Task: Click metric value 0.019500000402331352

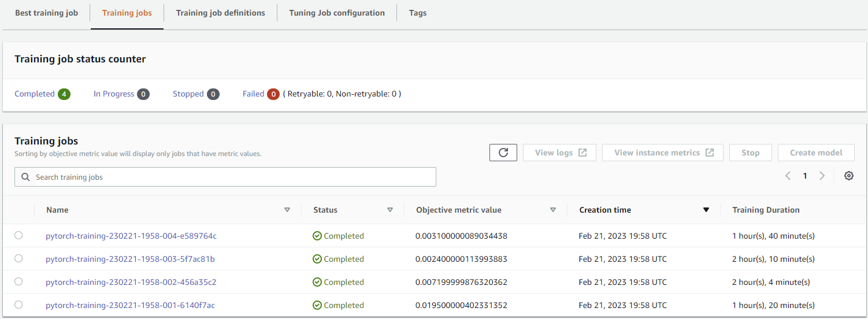Action: point(461,305)
